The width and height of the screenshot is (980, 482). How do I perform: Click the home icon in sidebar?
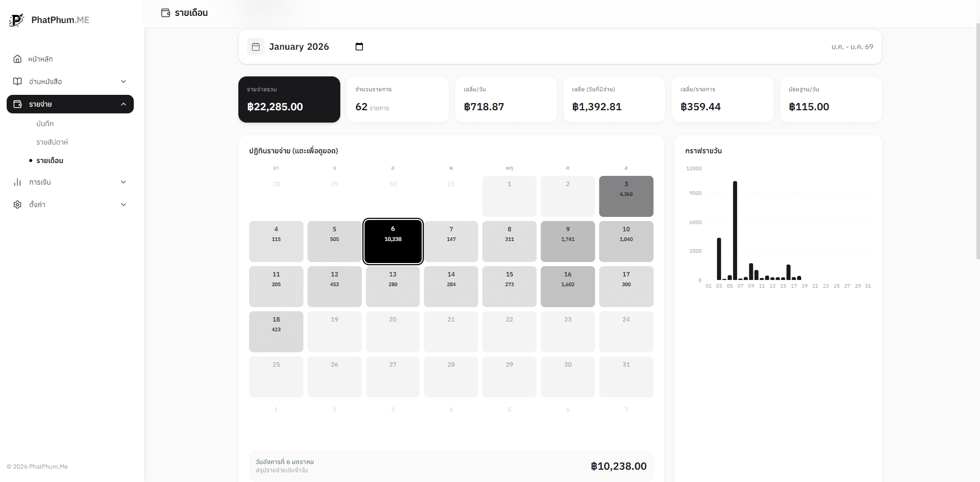(x=17, y=59)
